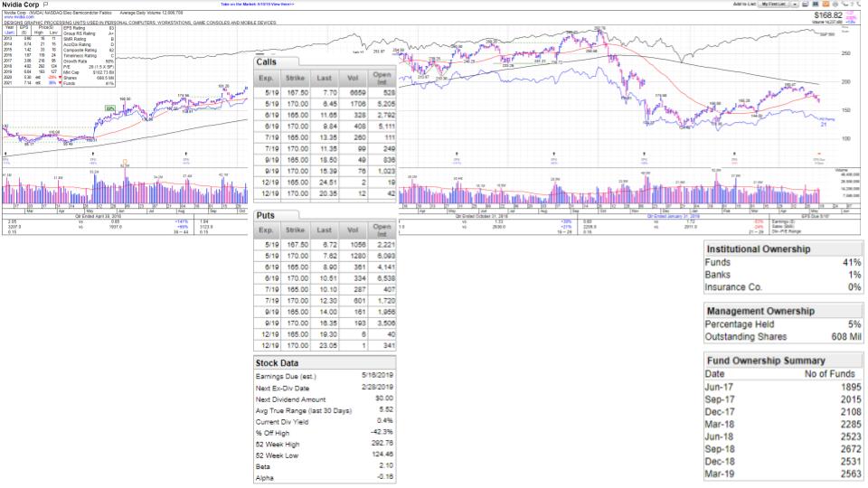Select the Banks ownership row

click(783, 275)
